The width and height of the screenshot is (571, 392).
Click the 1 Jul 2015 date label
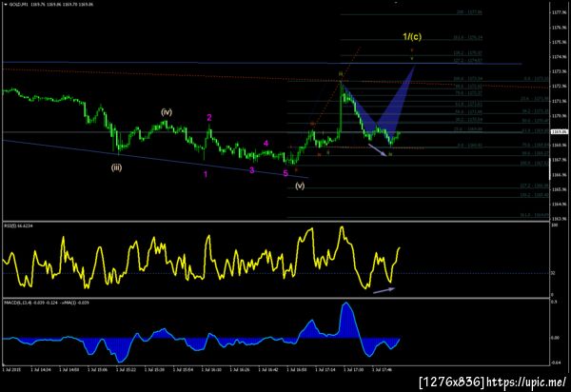point(11,369)
